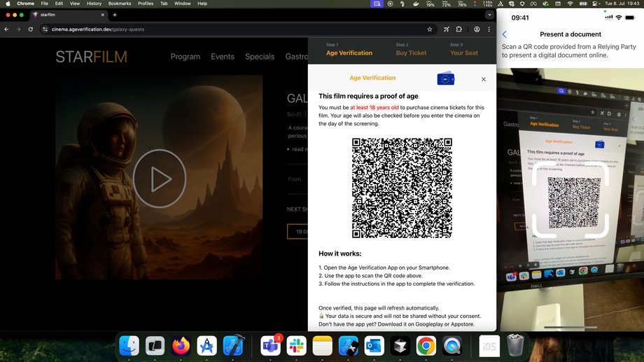644x362 pixels.
Task: Select the starfilm browser tab
Action: pos(68,15)
